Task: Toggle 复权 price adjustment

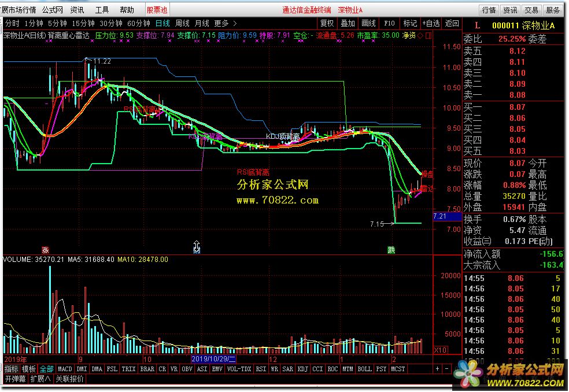Action: tap(327, 23)
